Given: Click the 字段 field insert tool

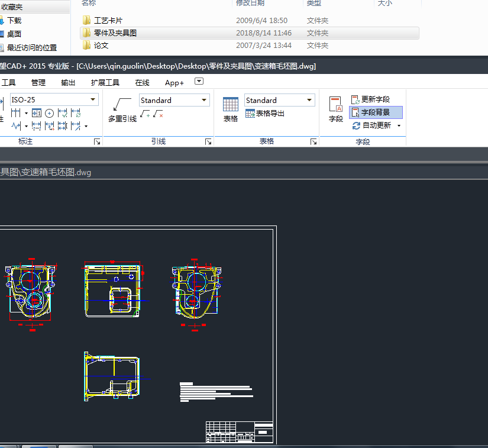Looking at the screenshot, I should 336,109.
